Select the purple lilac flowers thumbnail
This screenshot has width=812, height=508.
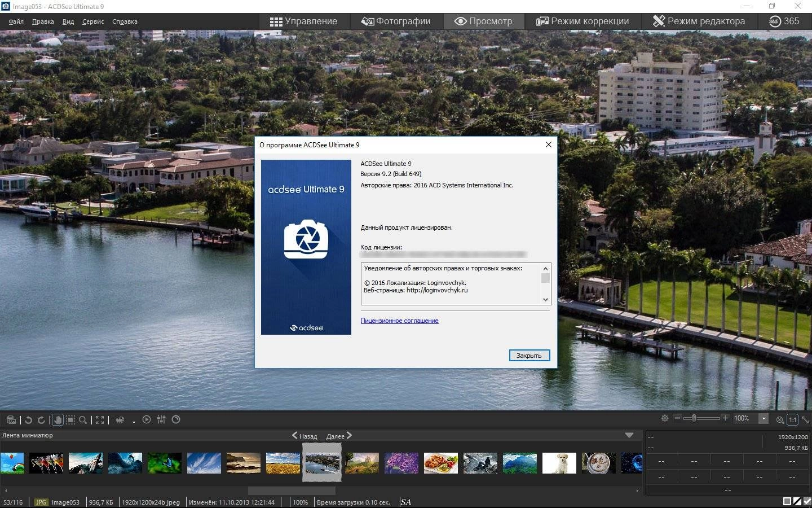point(401,463)
